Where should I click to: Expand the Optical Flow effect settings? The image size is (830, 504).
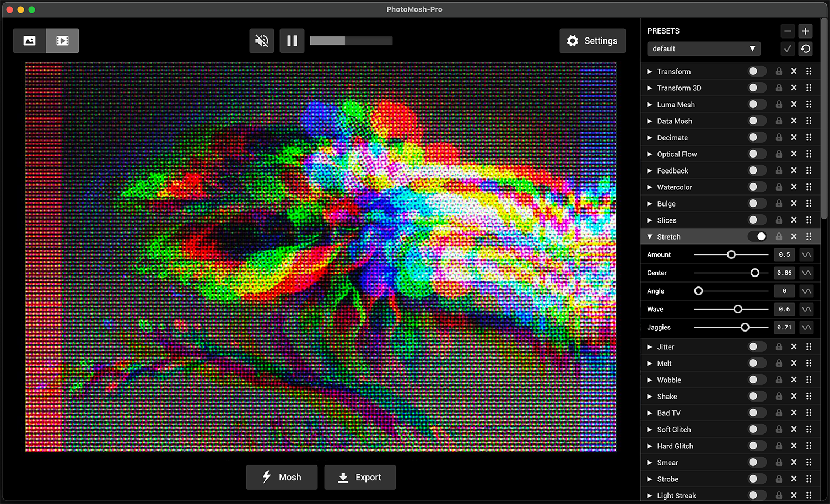point(650,154)
